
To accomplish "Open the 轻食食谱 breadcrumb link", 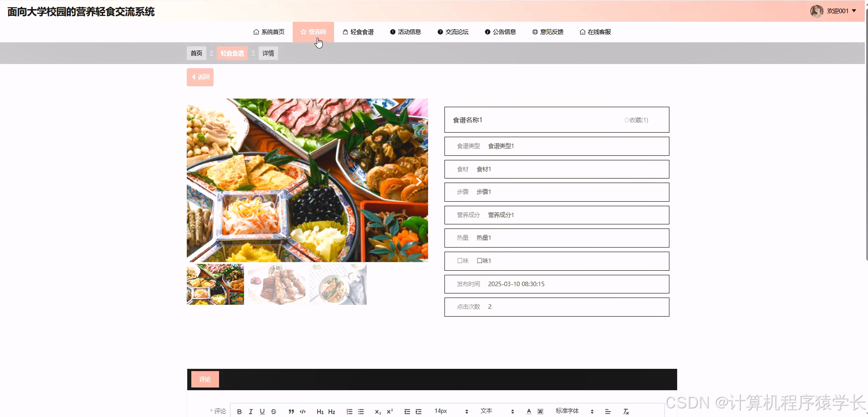I will (x=232, y=53).
